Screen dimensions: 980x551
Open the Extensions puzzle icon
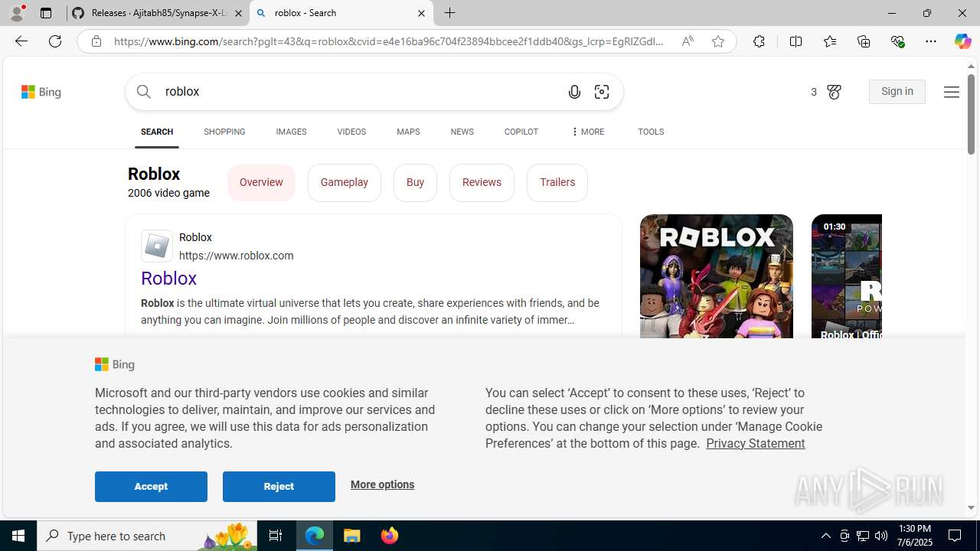click(x=759, y=41)
